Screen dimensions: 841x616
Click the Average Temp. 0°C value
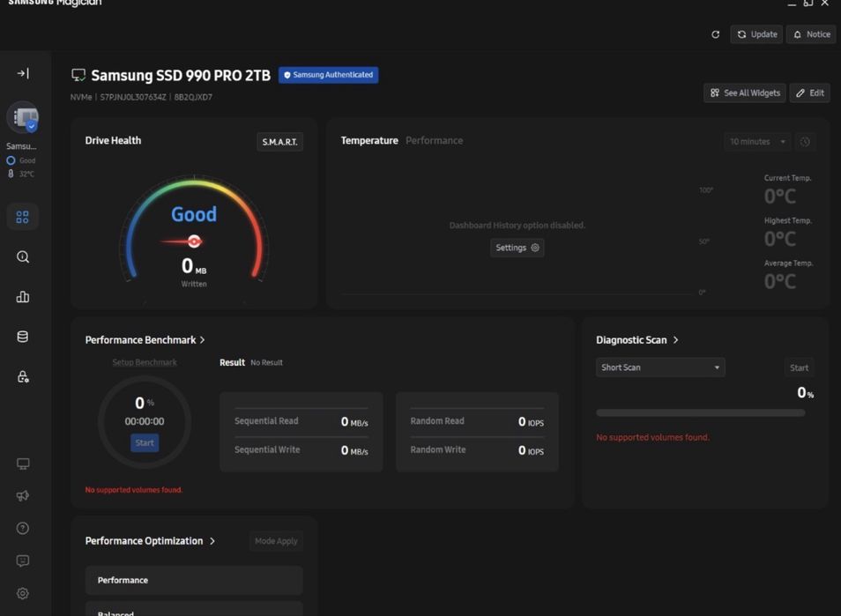coord(780,281)
